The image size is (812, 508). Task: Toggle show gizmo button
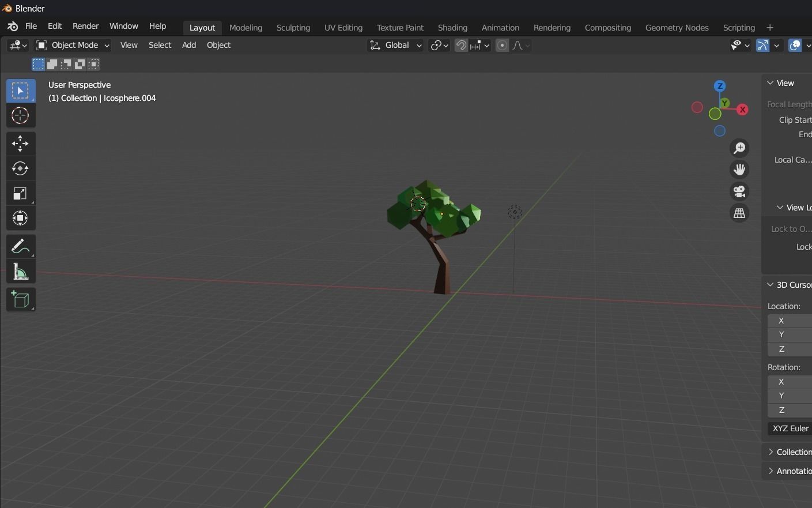(762, 45)
